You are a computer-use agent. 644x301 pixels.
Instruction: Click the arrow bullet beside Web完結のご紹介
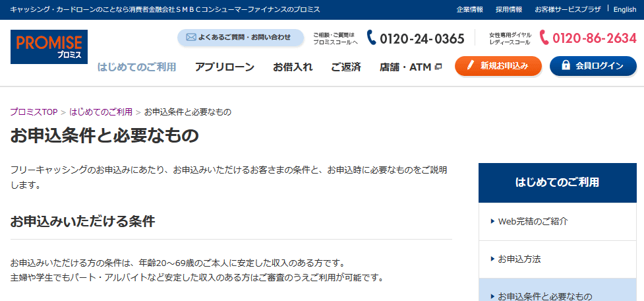pyautogui.click(x=493, y=221)
